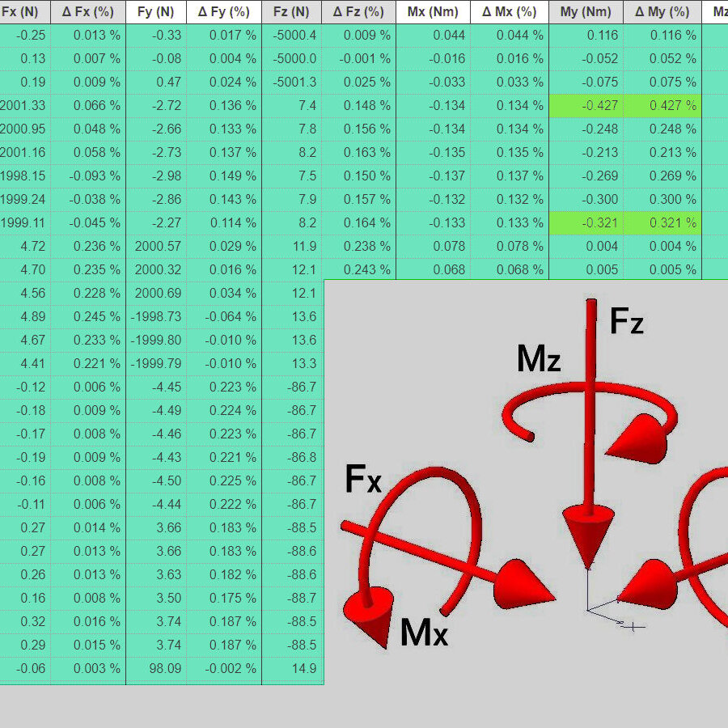Click the Mx text label in diagram
The image size is (728, 728).
point(424,633)
